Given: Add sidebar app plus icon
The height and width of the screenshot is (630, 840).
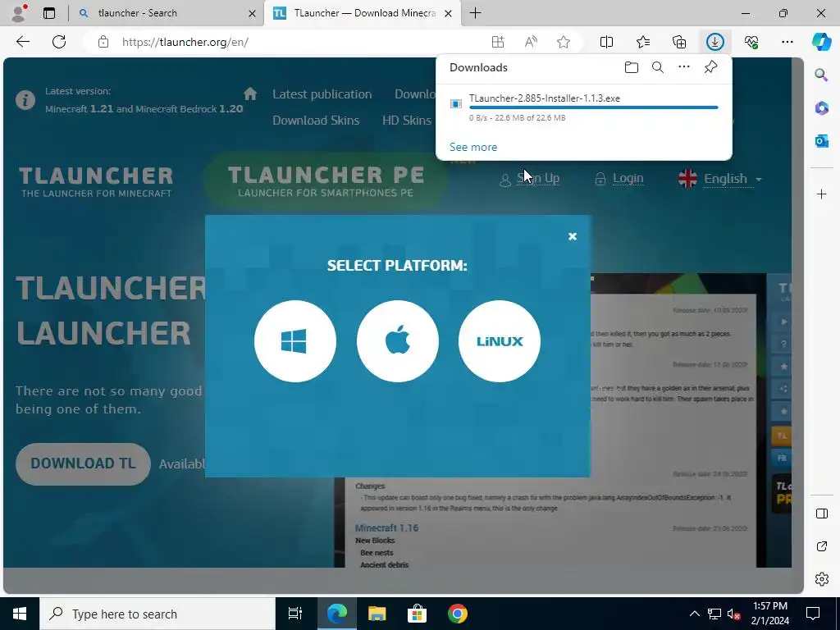Looking at the screenshot, I should 821,194.
